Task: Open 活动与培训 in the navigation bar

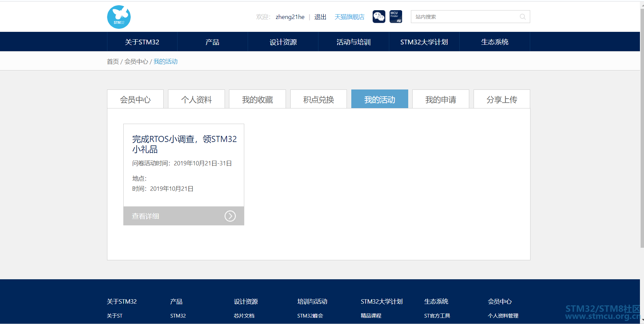Action: (354, 42)
